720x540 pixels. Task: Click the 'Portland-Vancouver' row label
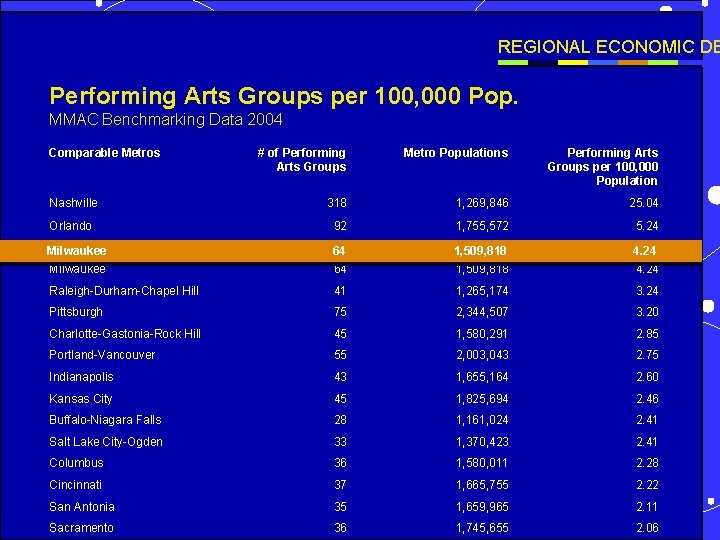coord(102,355)
